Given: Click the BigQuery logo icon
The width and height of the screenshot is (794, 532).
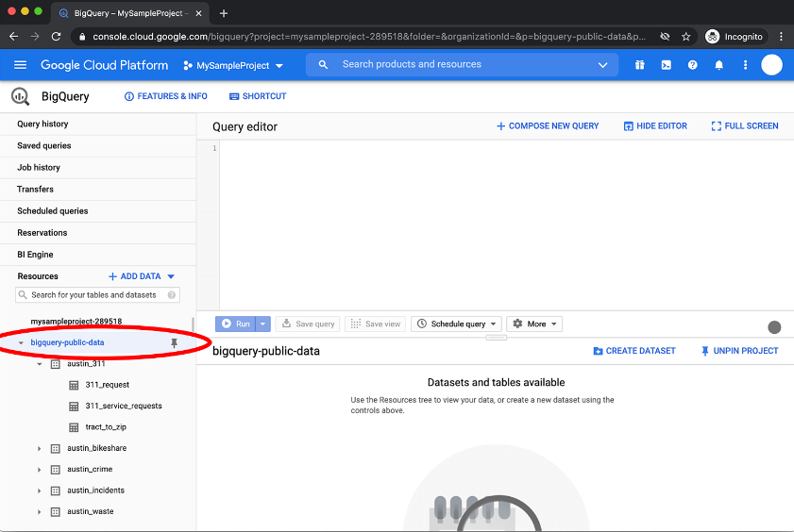Looking at the screenshot, I should (x=20, y=96).
